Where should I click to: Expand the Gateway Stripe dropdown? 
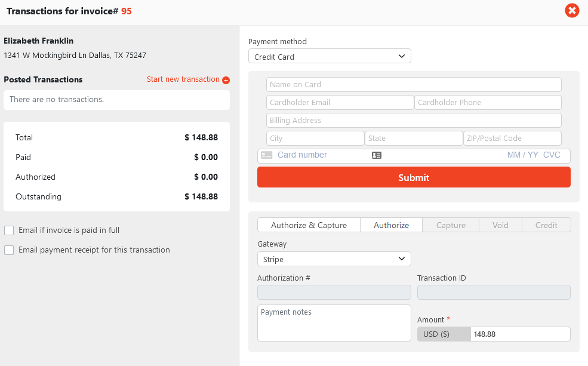pos(334,259)
